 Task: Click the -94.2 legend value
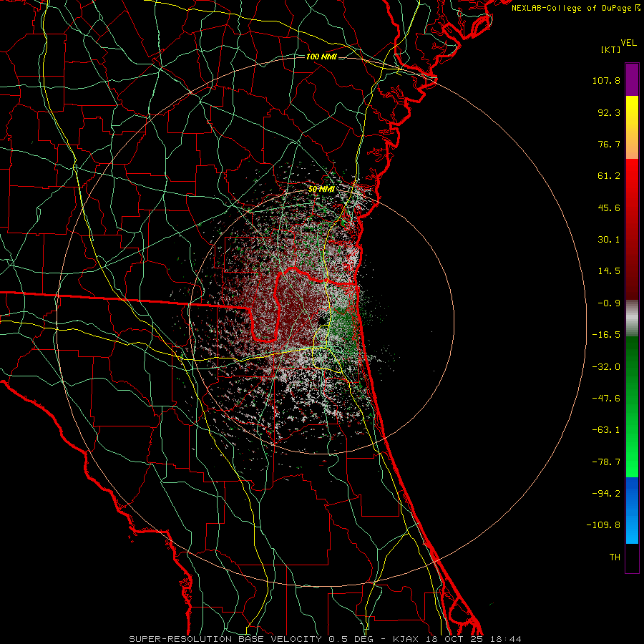pyautogui.click(x=606, y=494)
